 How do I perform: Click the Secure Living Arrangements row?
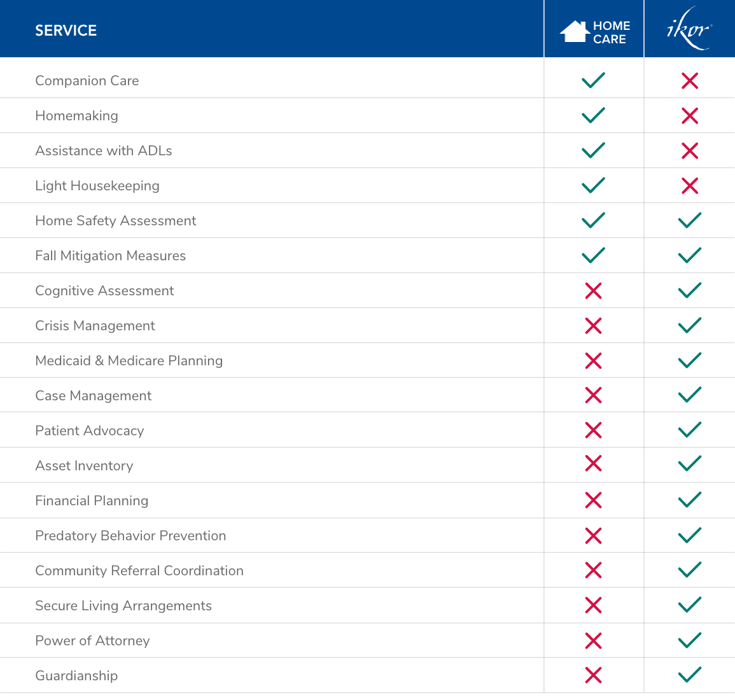coord(123,605)
